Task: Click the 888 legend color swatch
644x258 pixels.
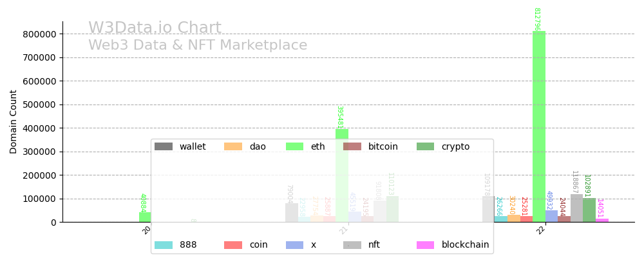Action: point(164,245)
